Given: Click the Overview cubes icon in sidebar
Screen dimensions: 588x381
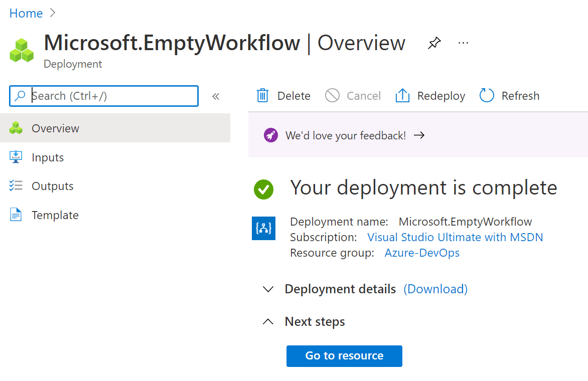Looking at the screenshot, I should (16, 128).
